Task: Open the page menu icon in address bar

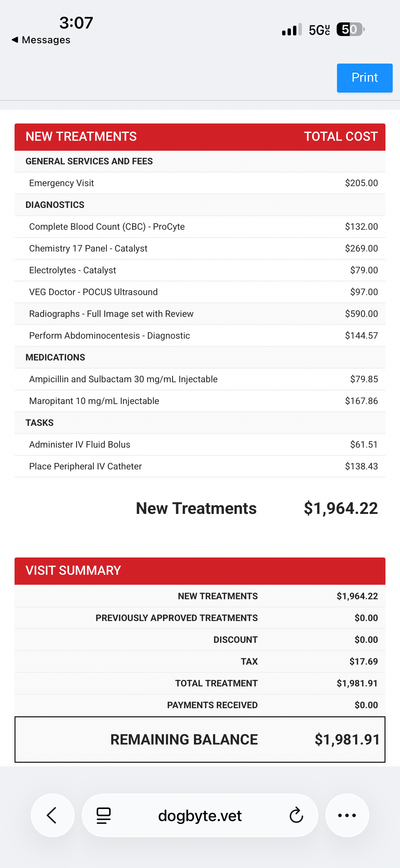Action: [x=104, y=815]
